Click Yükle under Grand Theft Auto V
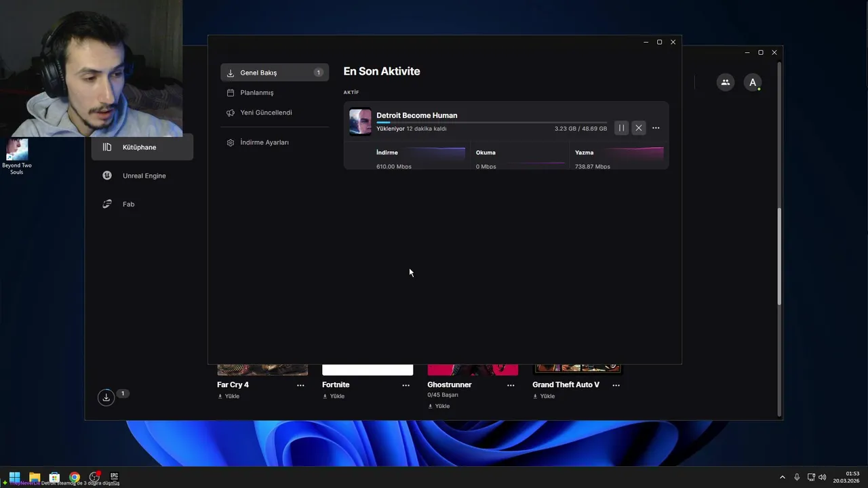868x488 pixels. click(544, 396)
